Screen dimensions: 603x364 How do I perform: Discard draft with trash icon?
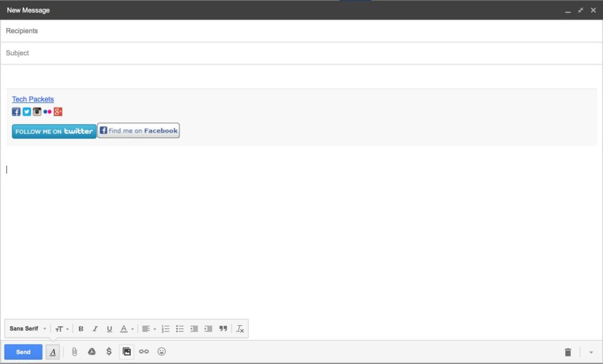568,352
